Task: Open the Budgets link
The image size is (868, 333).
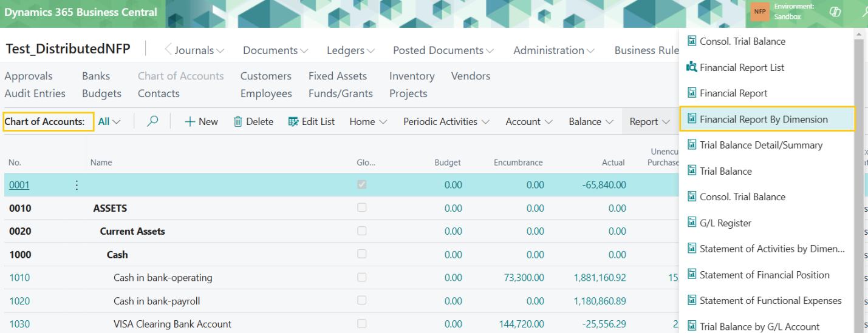Action: [x=101, y=93]
